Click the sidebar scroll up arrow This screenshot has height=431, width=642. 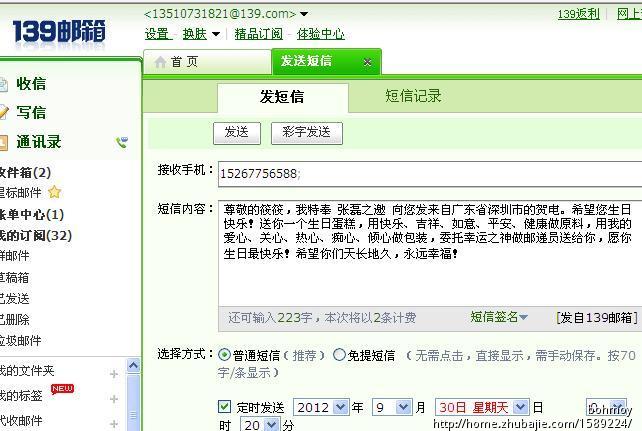click(133, 365)
